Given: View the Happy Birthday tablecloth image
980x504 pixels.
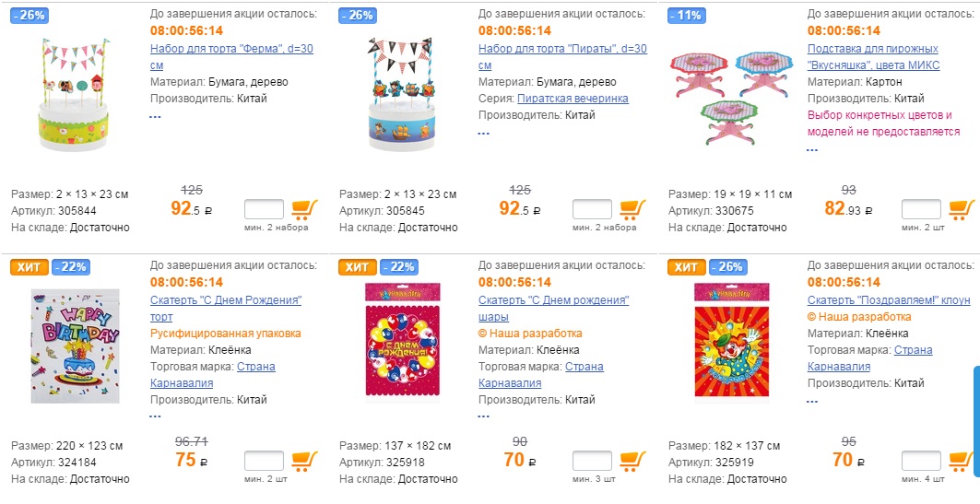Looking at the screenshot, I should click(76, 345).
